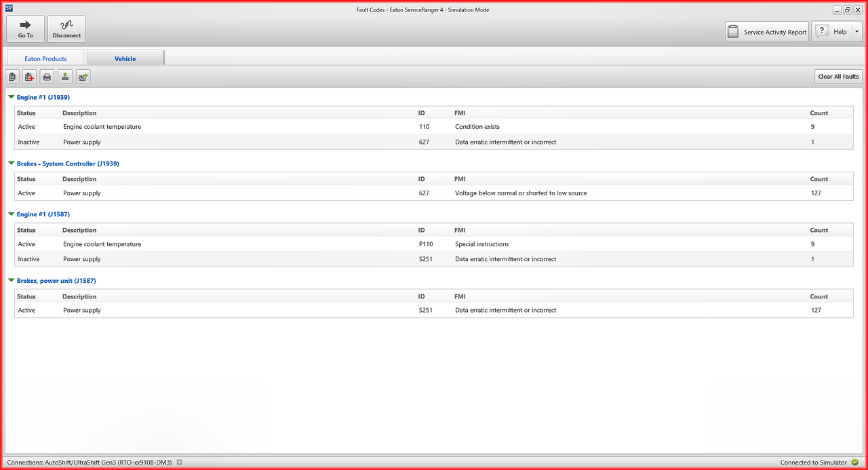Click the plus icon next to Connections in status bar
Viewport: 868px width, 470px height.
180,463
